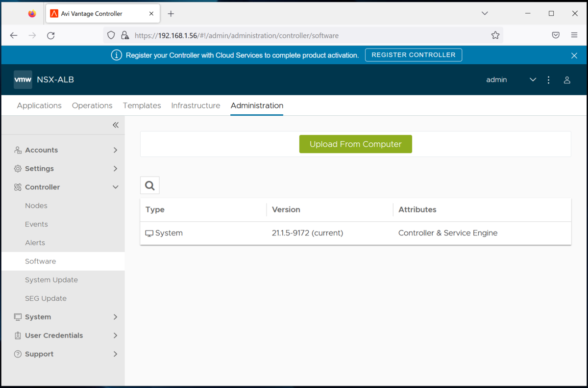Click Controller & Service Engine cell
Screen dimensions: 588x388
point(448,233)
